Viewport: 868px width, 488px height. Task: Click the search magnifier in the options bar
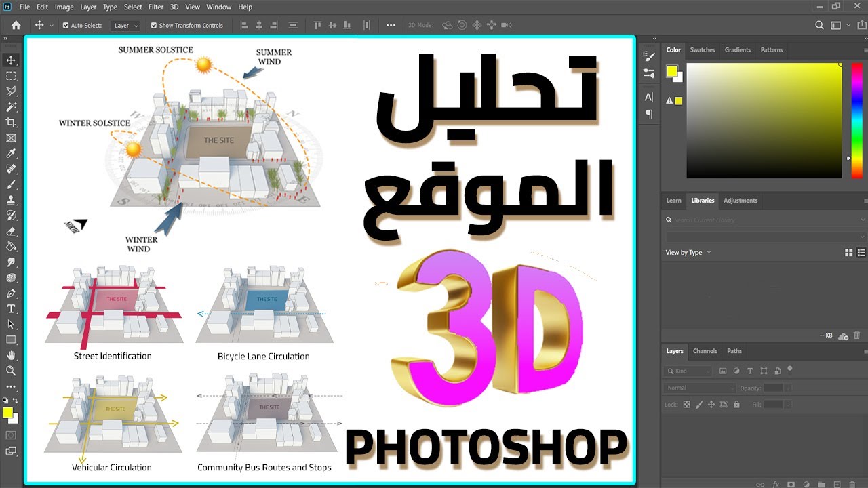(819, 25)
